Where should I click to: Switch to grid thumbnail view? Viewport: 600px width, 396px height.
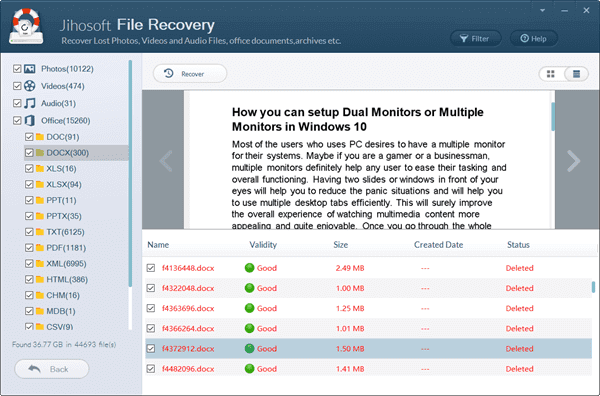[x=551, y=74]
